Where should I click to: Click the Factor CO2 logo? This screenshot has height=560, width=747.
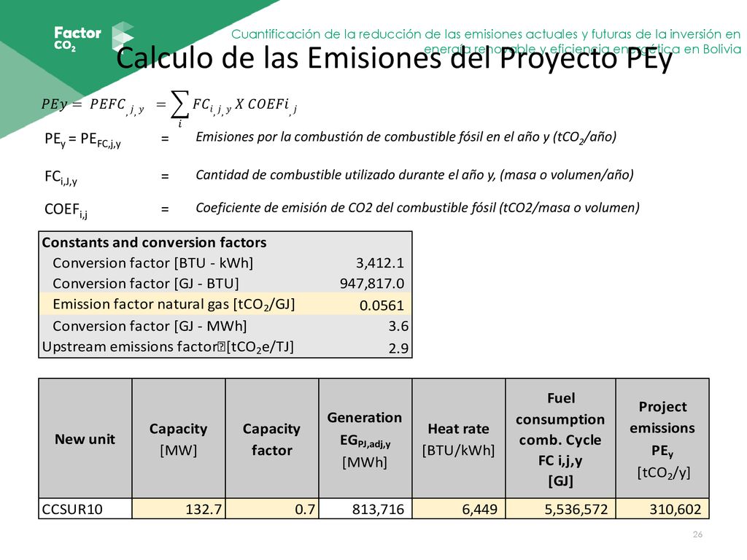point(94,37)
